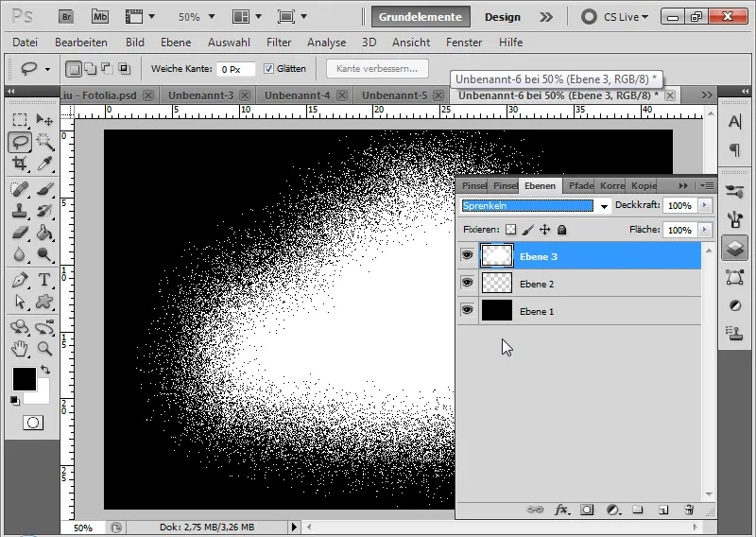Hide the Ebene 3 layer
The image size is (756, 537).
click(x=467, y=255)
